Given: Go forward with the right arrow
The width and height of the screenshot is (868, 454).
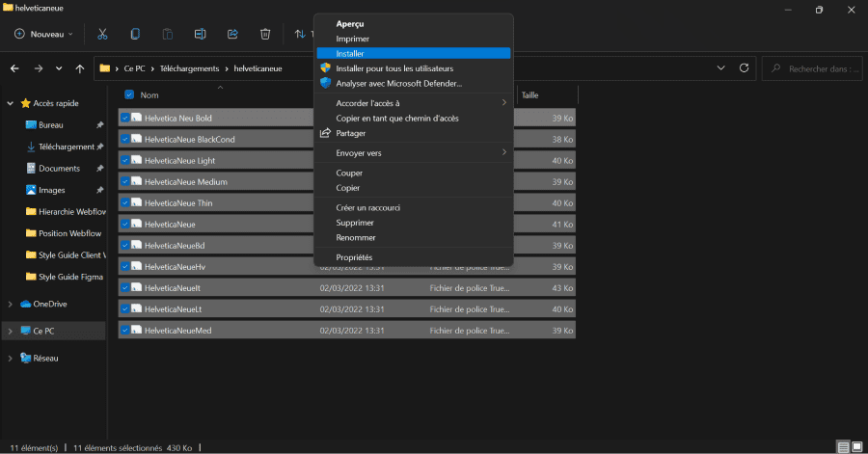Looking at the screenshot, I should [39, 68].
